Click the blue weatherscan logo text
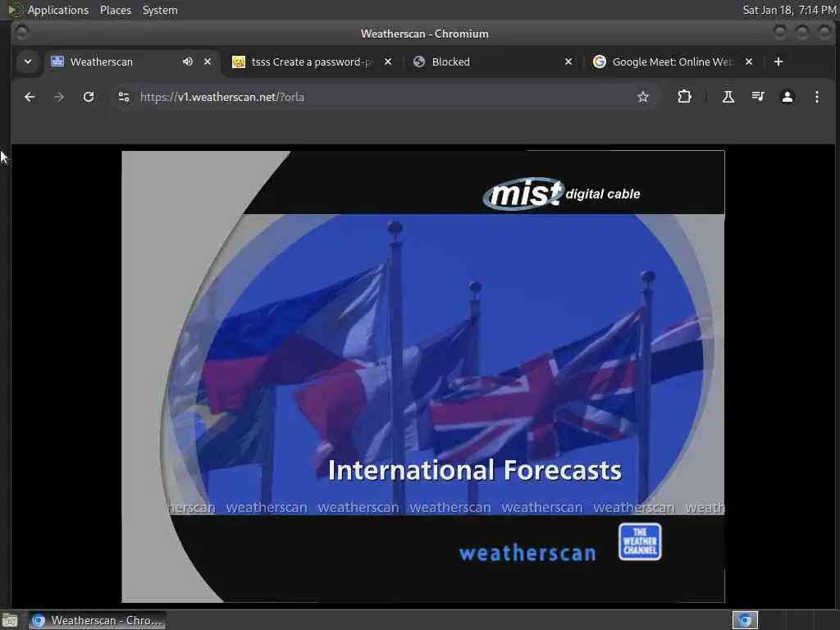This screenshot has height=630, width=840. click(527, 553)
